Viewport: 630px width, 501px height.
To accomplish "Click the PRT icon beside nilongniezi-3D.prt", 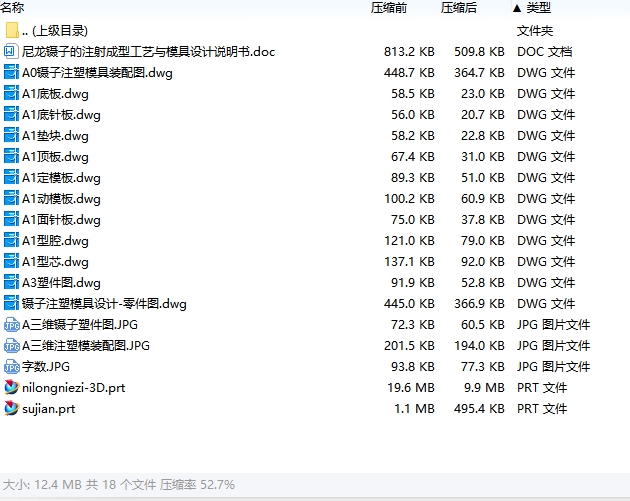I will coord(12,387).
